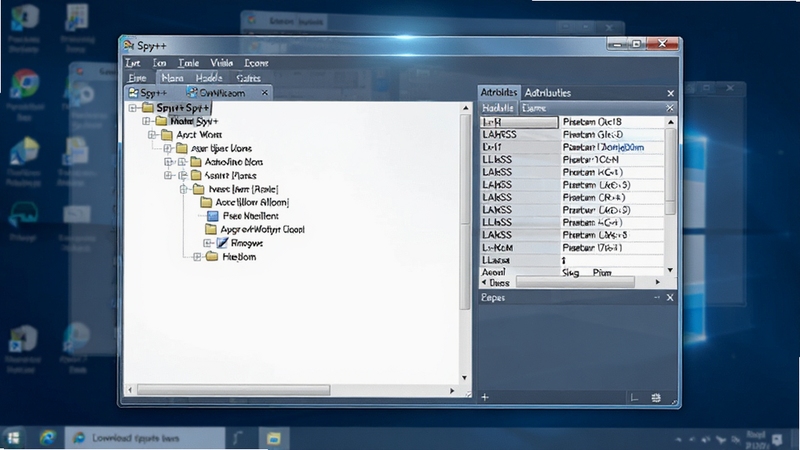Click the Spy++ icon in the title bar

(x=129, y=45)
